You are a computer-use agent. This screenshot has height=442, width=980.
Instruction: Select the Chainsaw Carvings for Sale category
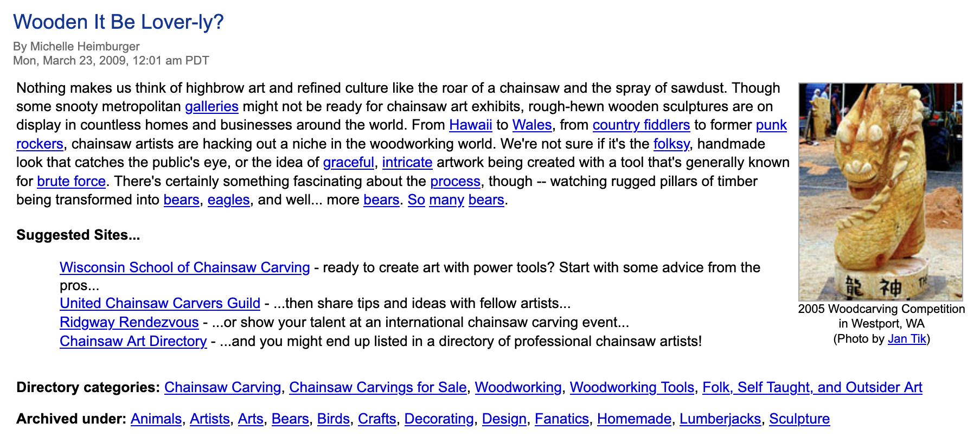377,387
